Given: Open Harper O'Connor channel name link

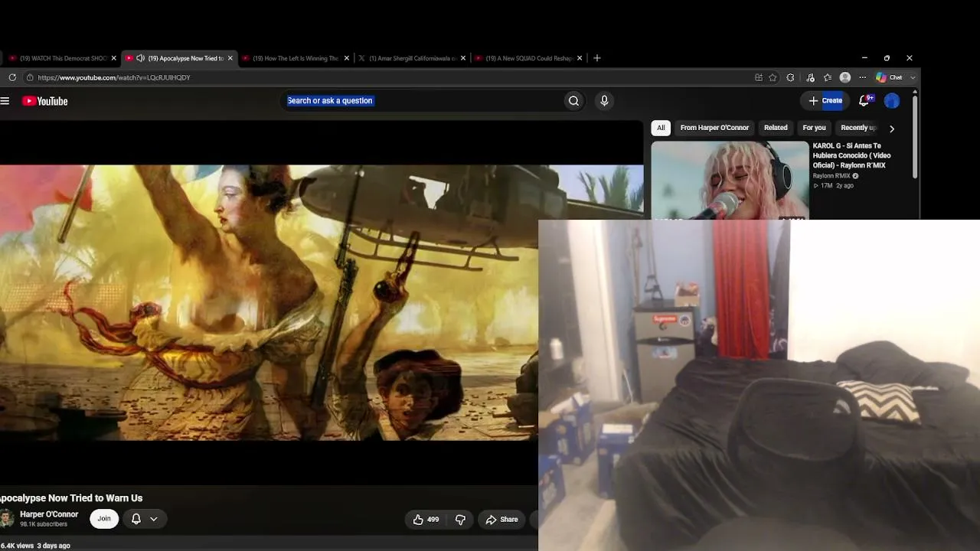Looking at the screenshot, I should 49,514.
